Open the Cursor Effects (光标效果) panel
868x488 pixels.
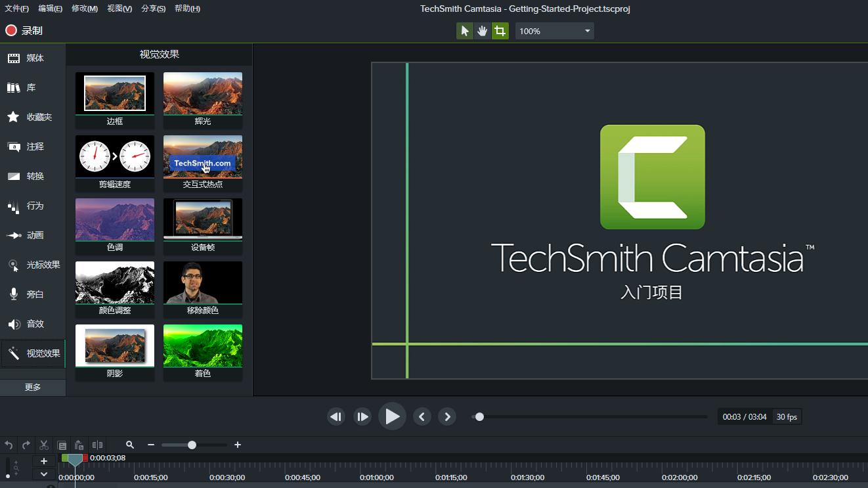coord(33,265)
